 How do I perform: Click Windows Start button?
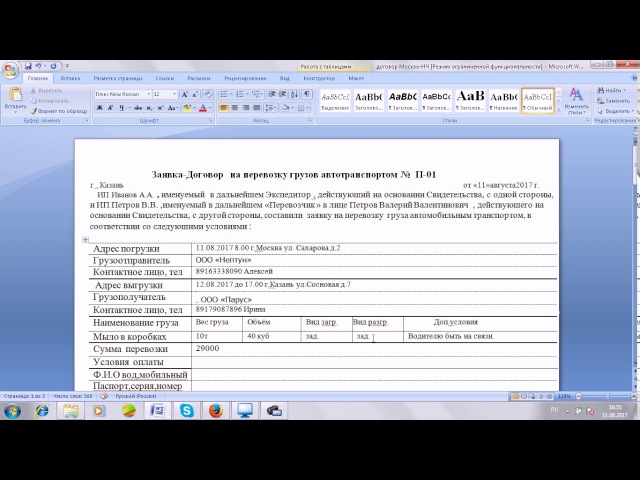coord(12,411)
